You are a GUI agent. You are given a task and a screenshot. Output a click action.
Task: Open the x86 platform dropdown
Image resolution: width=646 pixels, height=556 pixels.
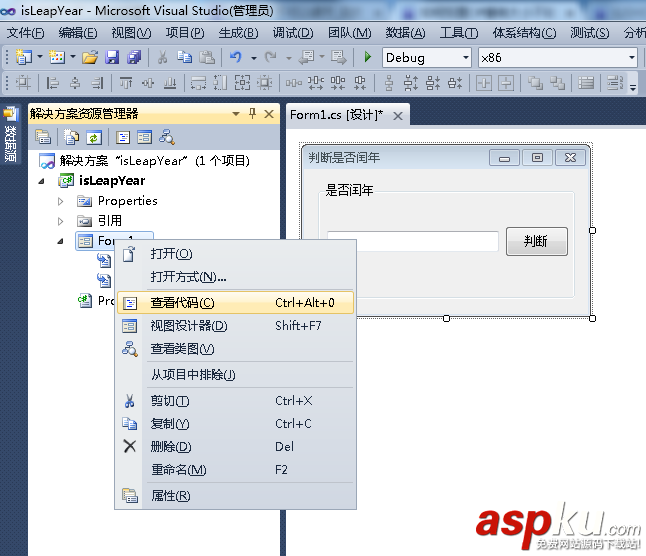632,57
